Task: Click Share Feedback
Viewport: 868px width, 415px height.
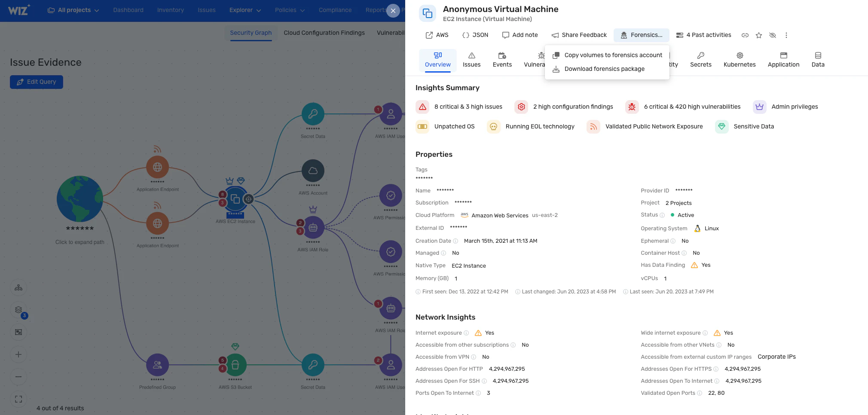Action: point(579,35)
